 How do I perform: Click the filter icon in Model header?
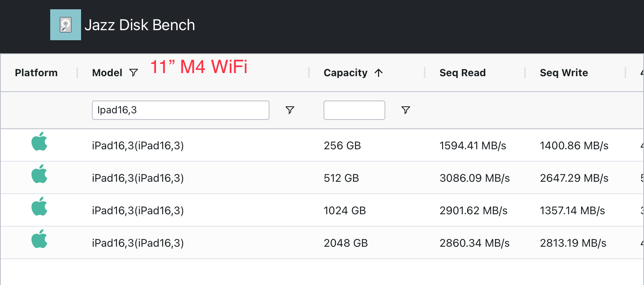pos(134,73)
